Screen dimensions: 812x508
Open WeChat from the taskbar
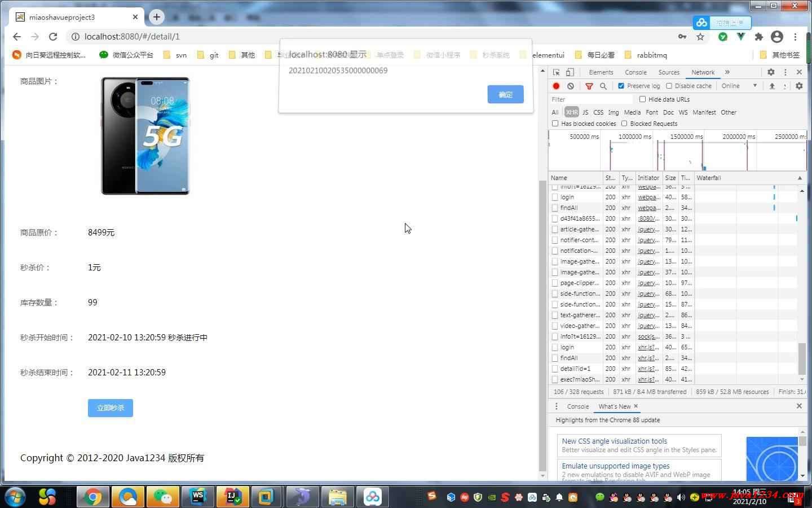pos(163,497)
